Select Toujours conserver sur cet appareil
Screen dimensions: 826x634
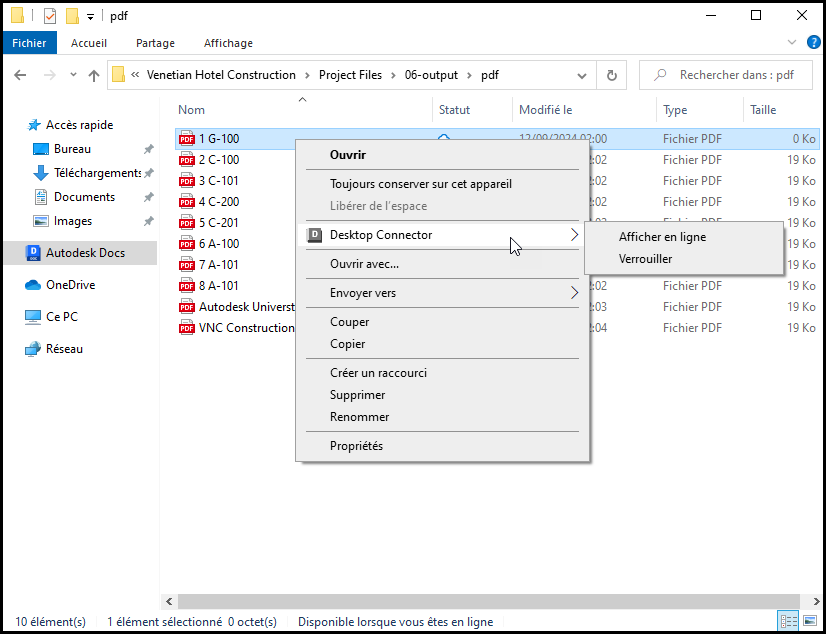[x=442, y=184]
